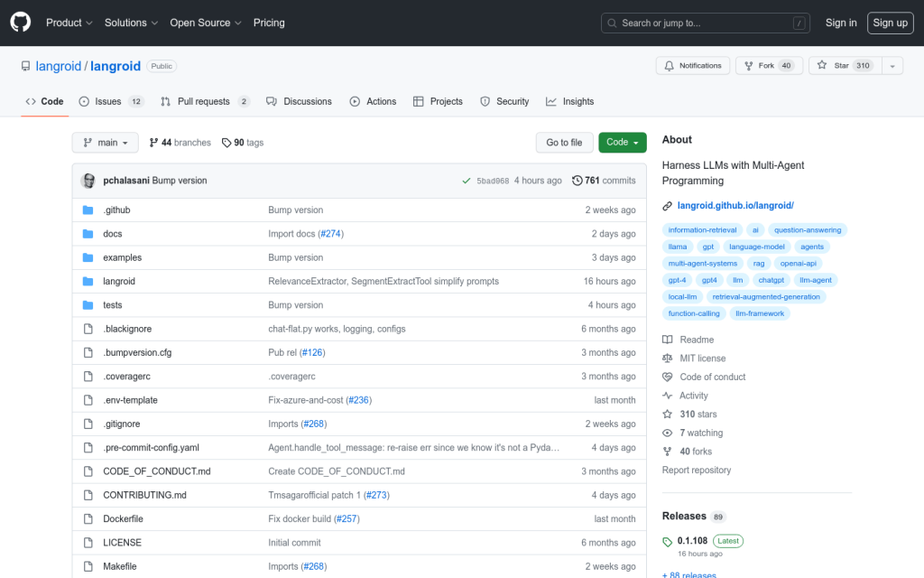Open the main branch selector
Viewport: 924px width, 578px height.
105,143
